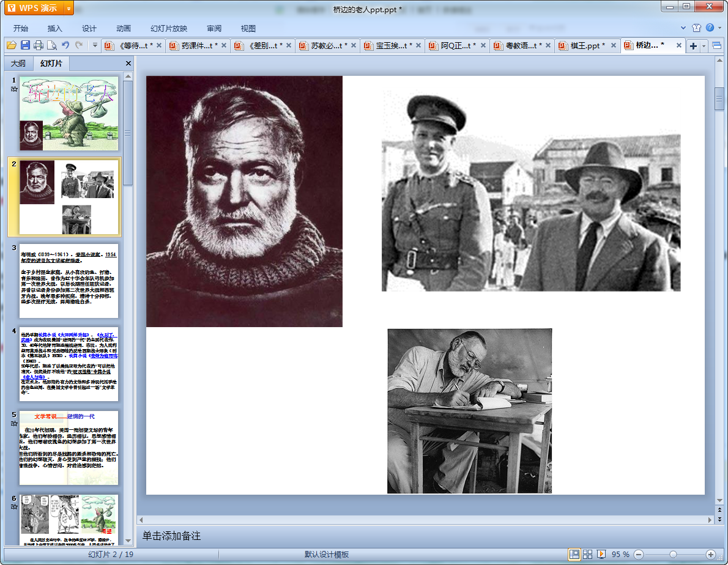Image resolution: width=728 pixels, height=565 pixels.
Task: Open Print Preview from quick toolbar
Action: click(x=52, y=45)
